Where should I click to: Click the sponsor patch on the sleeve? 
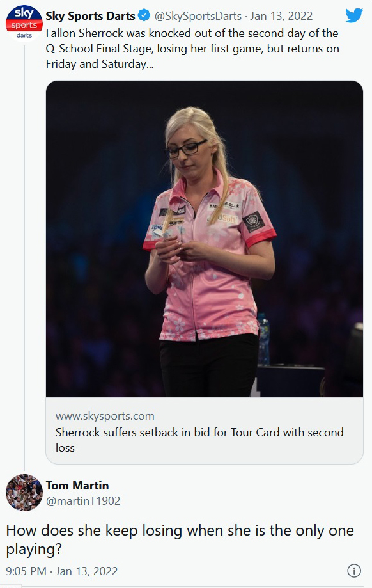pos(254,221)
